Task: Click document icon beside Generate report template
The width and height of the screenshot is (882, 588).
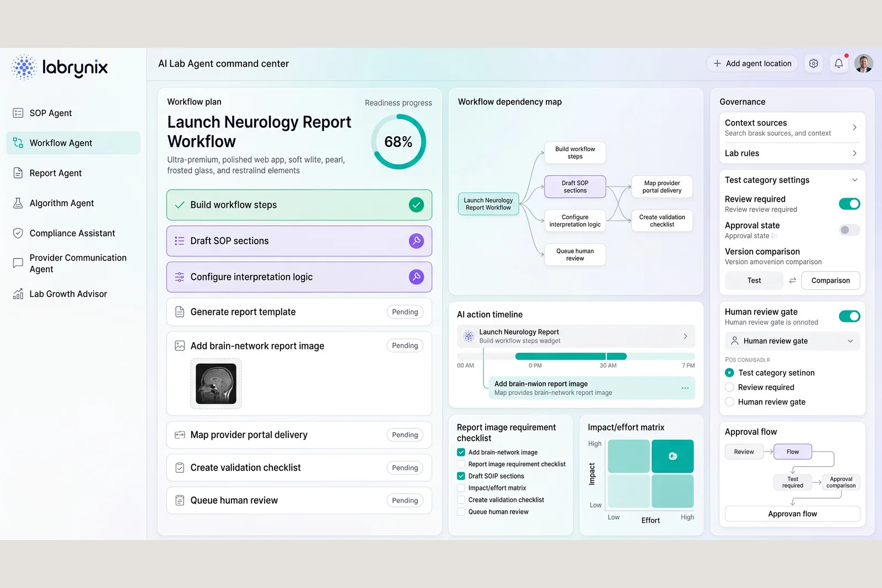Action: pos(180,312)
